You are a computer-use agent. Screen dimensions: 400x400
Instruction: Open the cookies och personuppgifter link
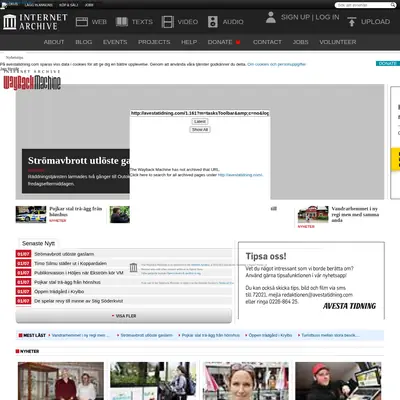click(276, 64)
